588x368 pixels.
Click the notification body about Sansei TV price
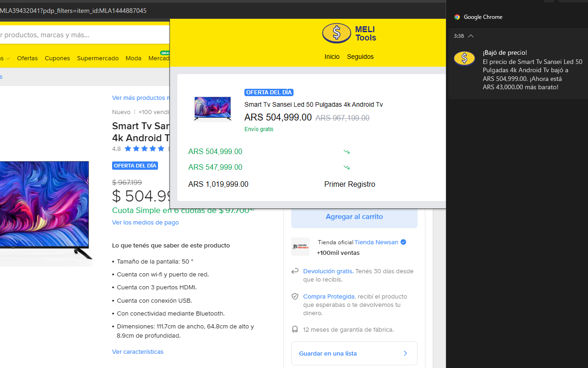[532, 75]
